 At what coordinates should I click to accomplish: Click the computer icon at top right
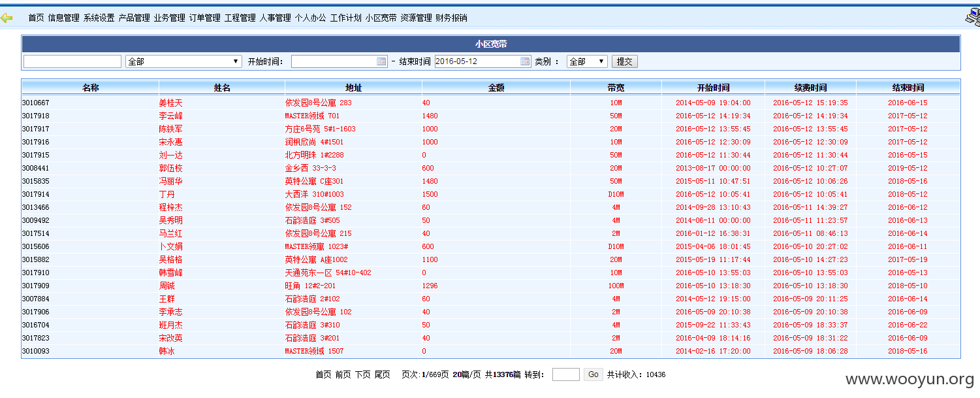point(973,18)
